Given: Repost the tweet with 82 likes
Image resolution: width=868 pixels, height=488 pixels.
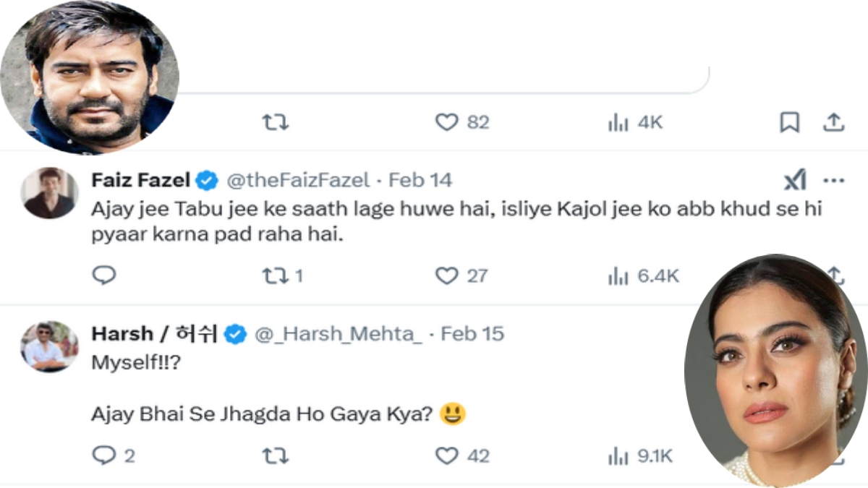Looking at the screenshot, I should [x=275, y=124].
